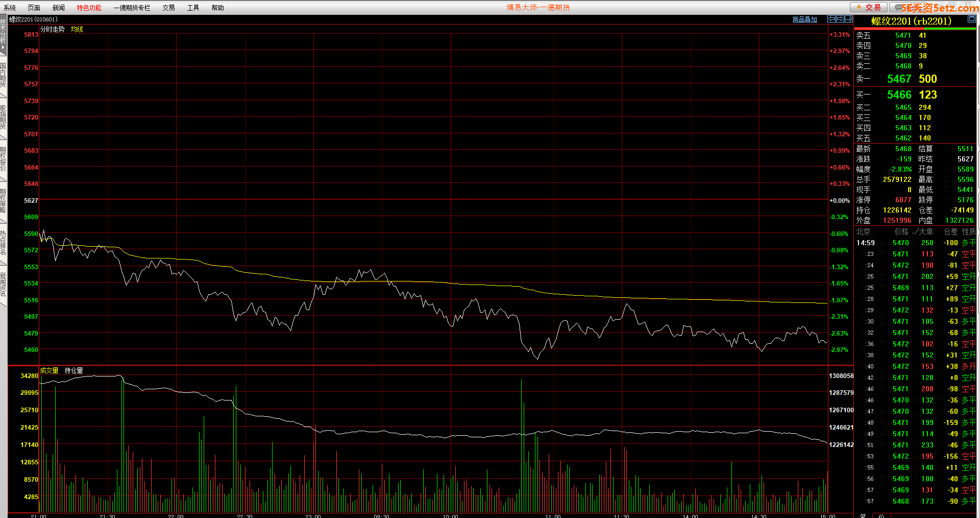Click the 外盘 value 1251996

[897, 220]
